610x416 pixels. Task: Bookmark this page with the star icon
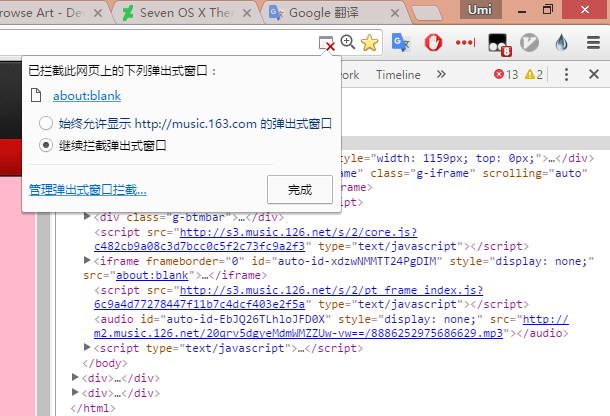[x=369, y=42]
